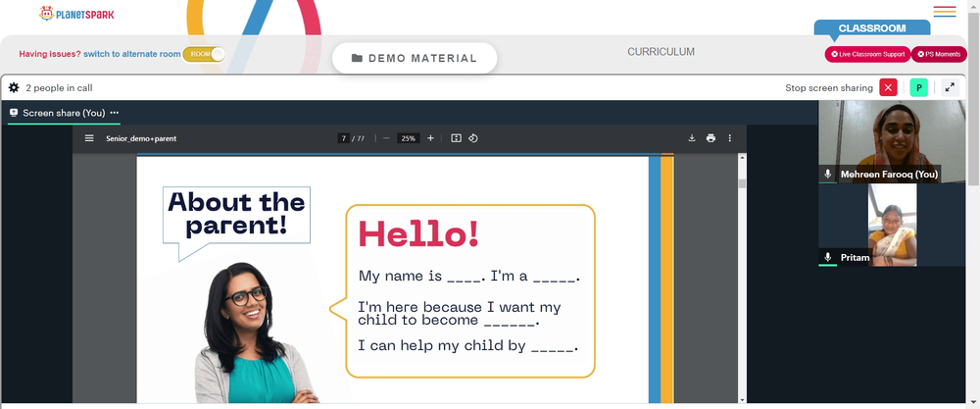Click the About the parent! title

236,214
